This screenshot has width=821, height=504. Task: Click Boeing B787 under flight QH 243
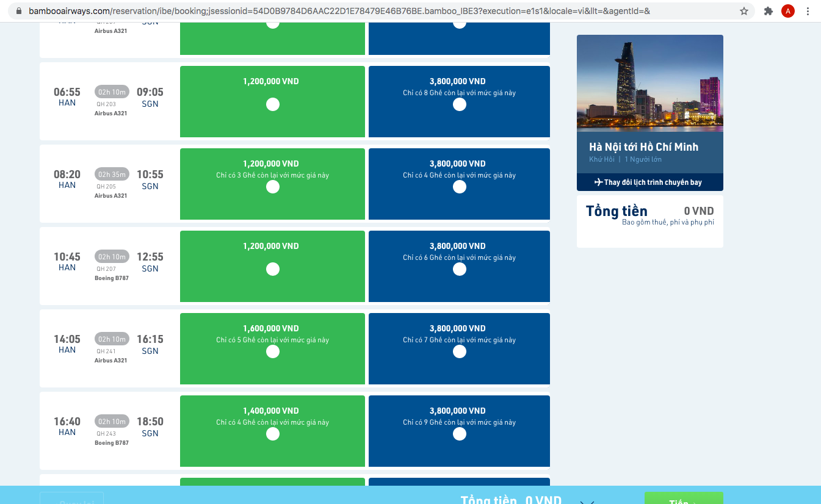pyautogui.click(x=112, y=443)
